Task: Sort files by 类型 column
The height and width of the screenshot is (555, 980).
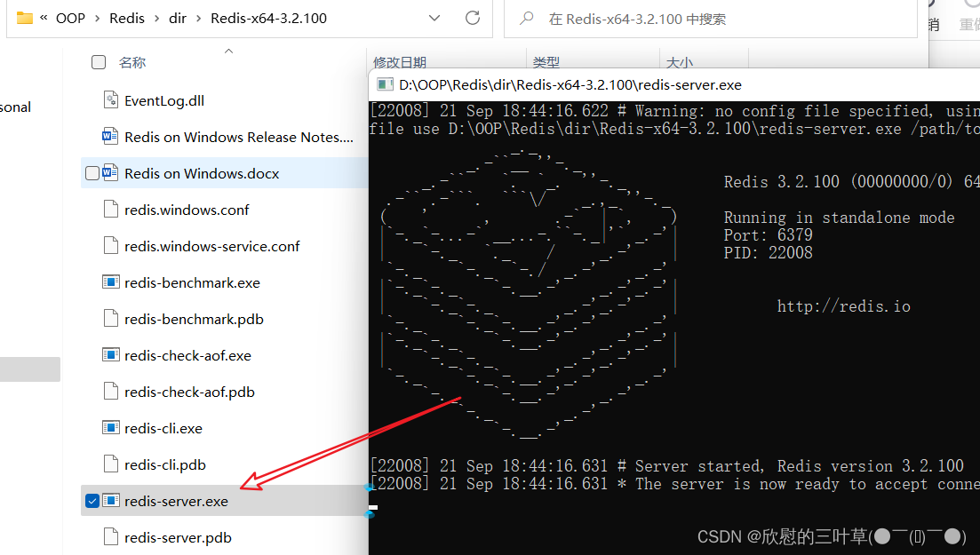Action: [x=546, y=62]
